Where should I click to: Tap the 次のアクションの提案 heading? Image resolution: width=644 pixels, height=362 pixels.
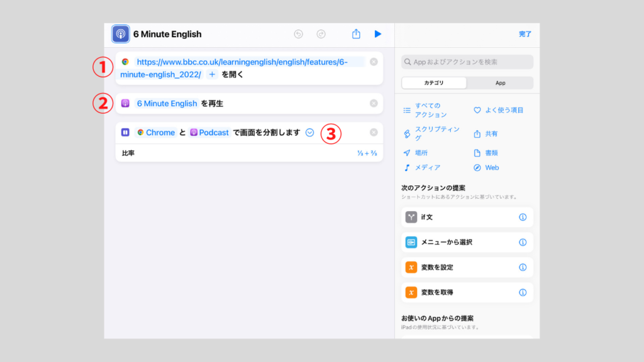coord(433,188)
